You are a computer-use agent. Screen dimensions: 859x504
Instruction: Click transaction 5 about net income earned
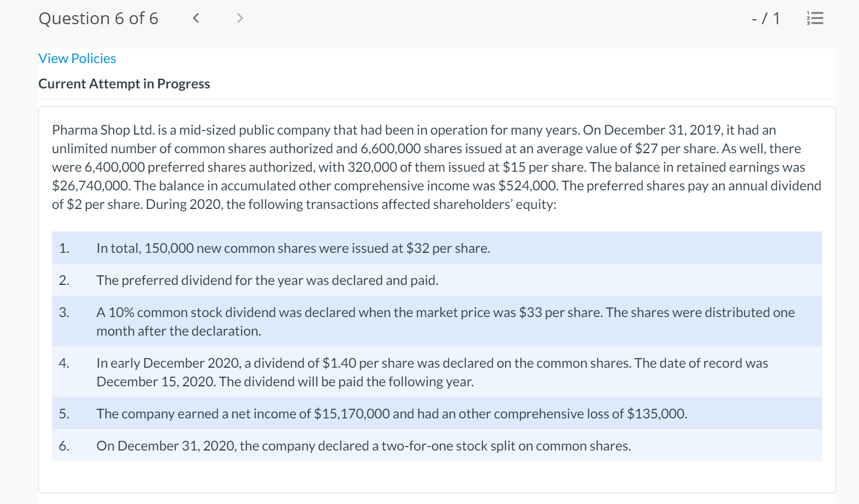[x=391, y=414]
